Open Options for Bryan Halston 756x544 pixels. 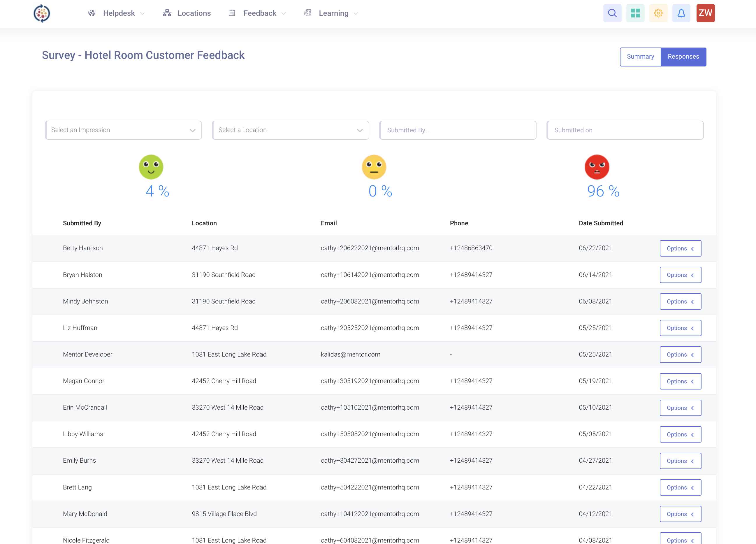tap(680, 275)
